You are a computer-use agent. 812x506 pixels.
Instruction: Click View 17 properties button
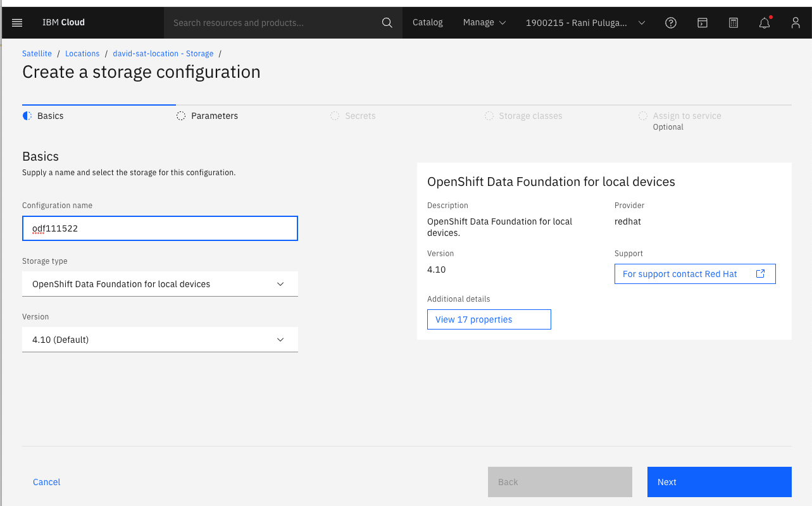coord(489,319)
